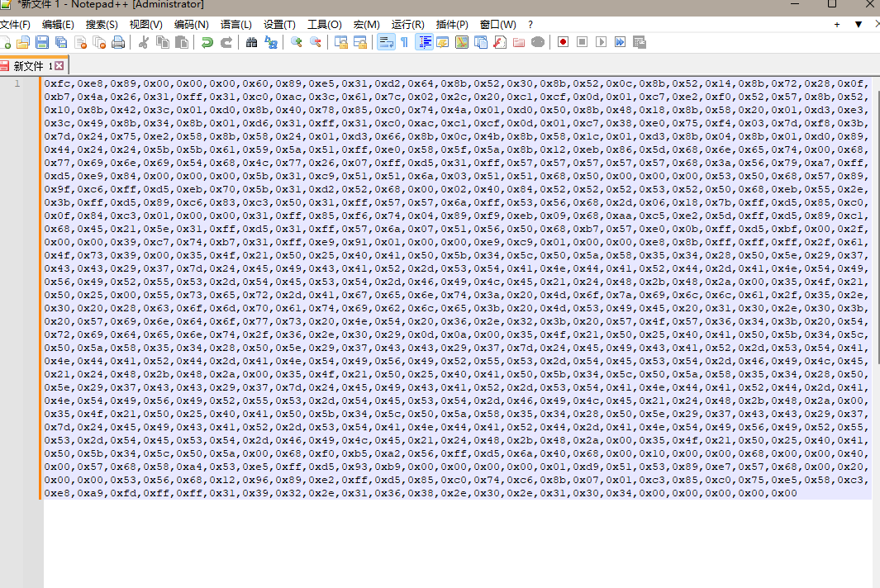Screen dimensions: 880x588
Task: Click the empty editor area below text
Action: [x=458, y=543]
